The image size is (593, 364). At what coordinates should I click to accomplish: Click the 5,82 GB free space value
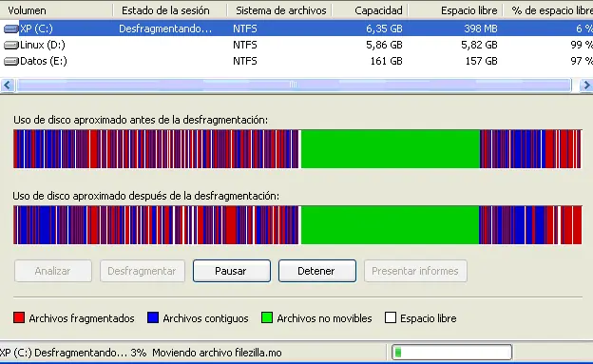[x=479, y=45]
